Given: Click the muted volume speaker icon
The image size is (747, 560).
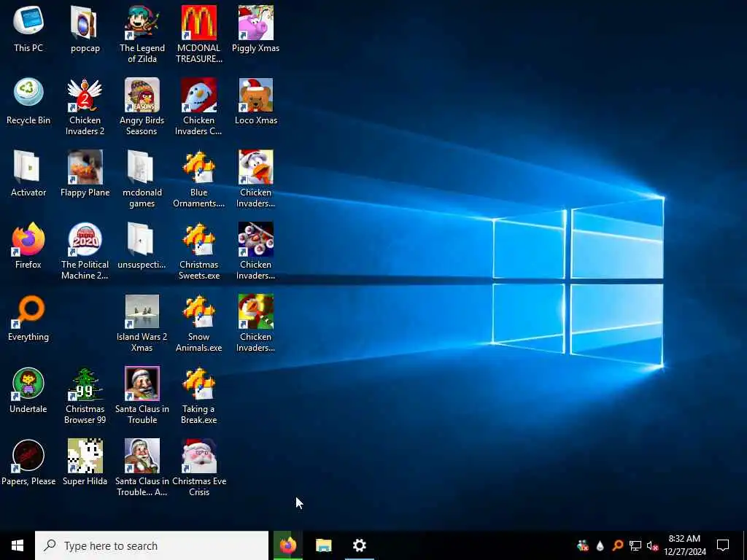Looking at the screenshot, I should click(652, 545).
